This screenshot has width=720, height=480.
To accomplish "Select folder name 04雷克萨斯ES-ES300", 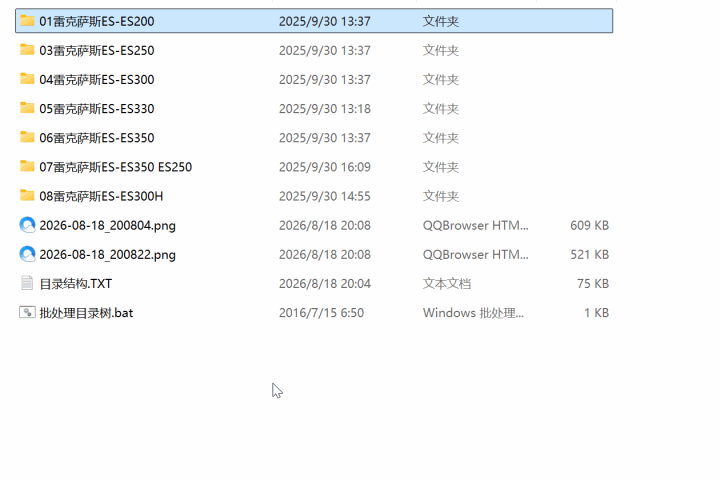I will point(97,79).
